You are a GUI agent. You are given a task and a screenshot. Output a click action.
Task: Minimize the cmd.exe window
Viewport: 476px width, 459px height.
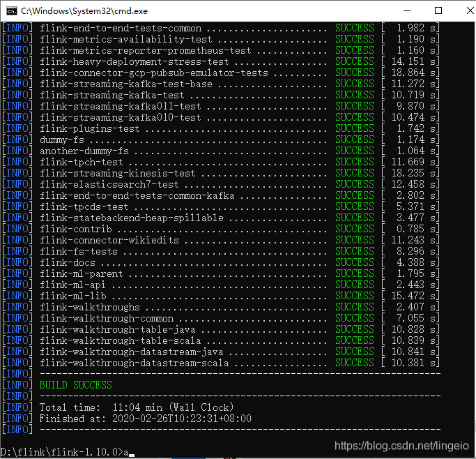point(407,11)
